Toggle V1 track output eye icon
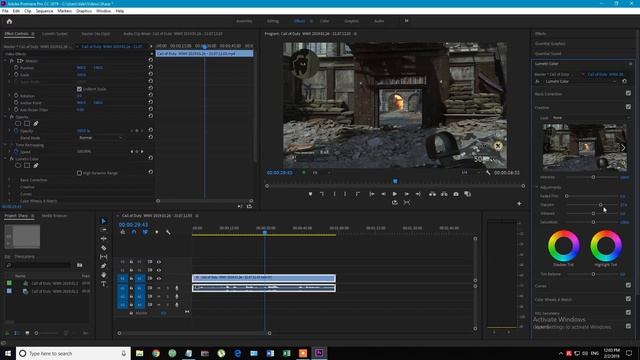Viewport: 640px width, 360px height. point(159,278)
